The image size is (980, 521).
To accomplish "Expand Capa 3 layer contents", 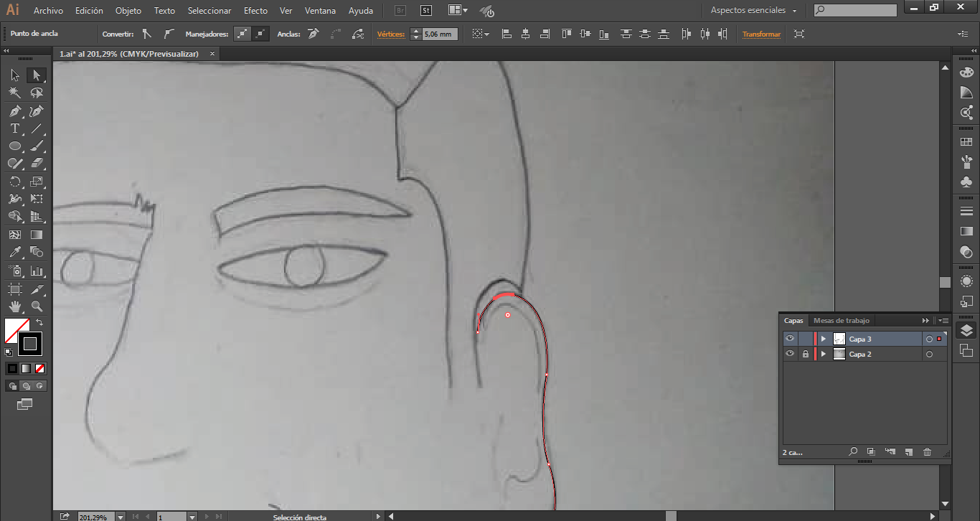I will [x=824, y=339].
